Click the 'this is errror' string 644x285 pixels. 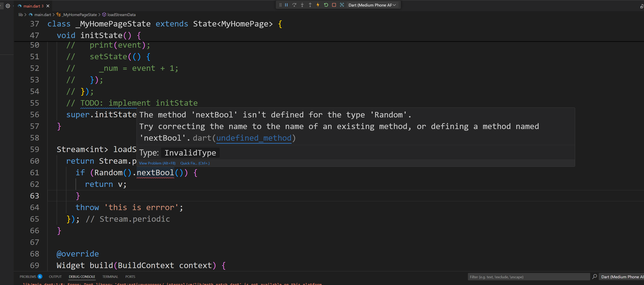[141, 207]
